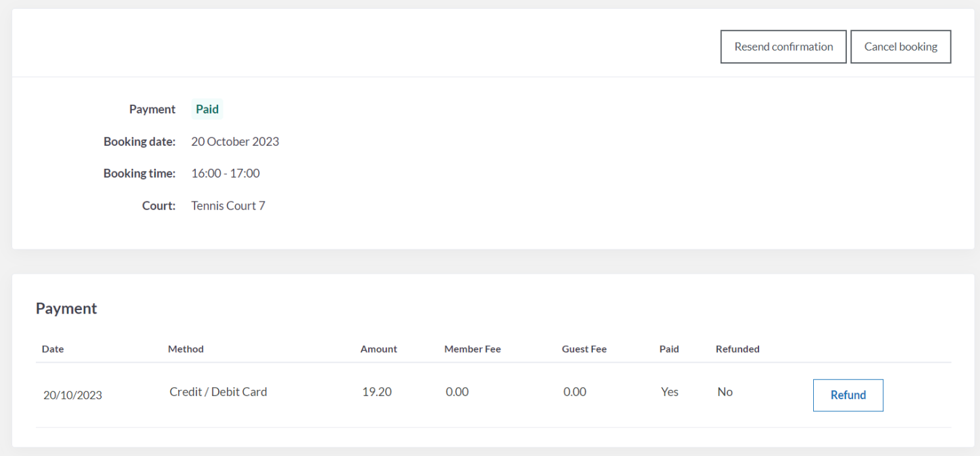Click the Paid column header in table
The image size is (980, 456).
(x=669, y=349)
